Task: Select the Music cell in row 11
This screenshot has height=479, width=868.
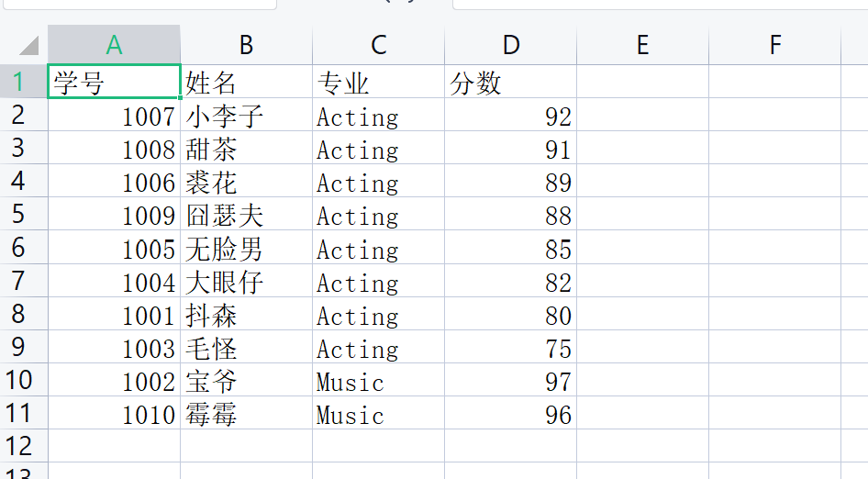Action: click(378, 414)
